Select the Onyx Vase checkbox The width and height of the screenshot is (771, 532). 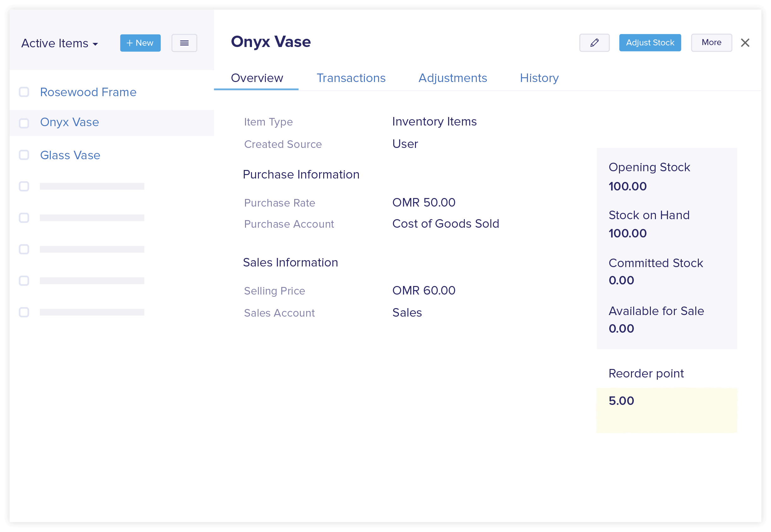click(x=24, y=123)
